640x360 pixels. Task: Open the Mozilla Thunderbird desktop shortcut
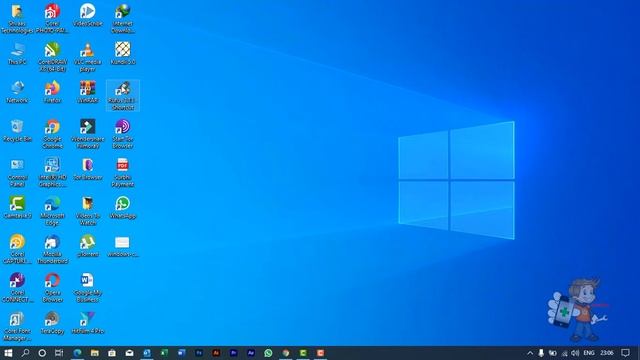point(52,249)
